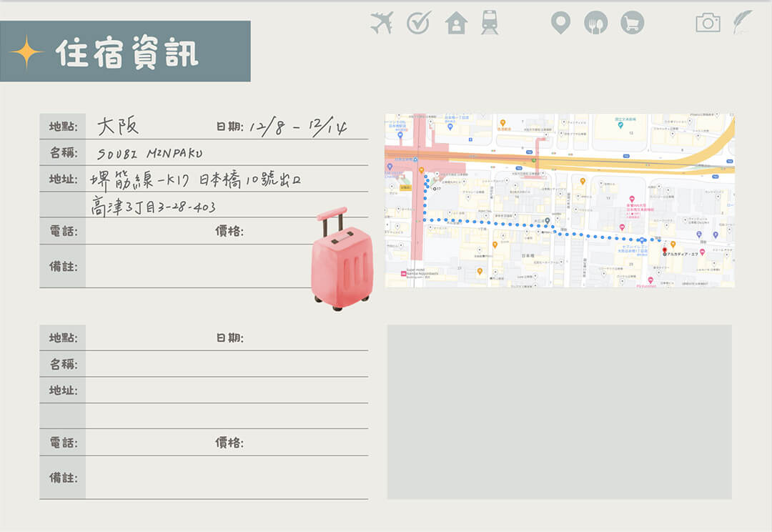Select the camera photo icon
This screenshot has width=772, height=532.
coord(708,23)
